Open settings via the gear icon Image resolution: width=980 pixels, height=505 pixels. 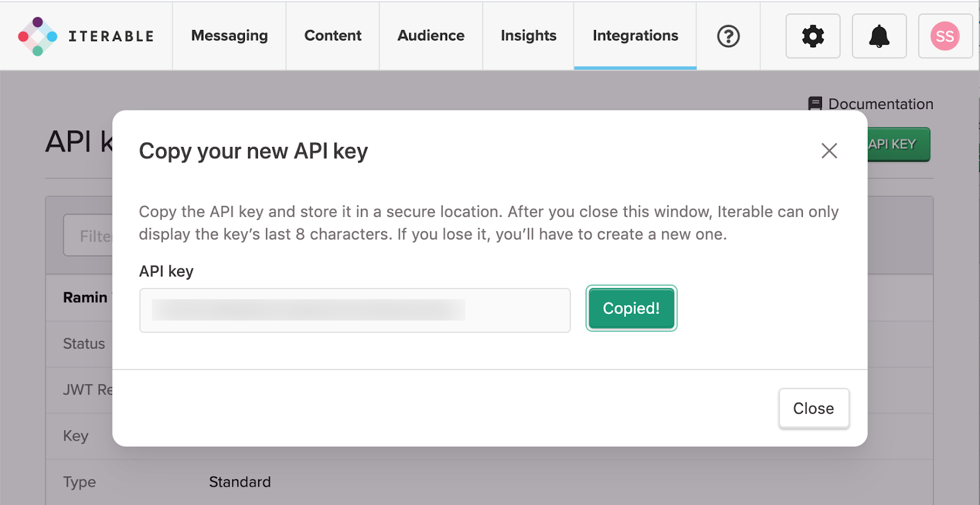pyautogui.click(x=813, y=36)
